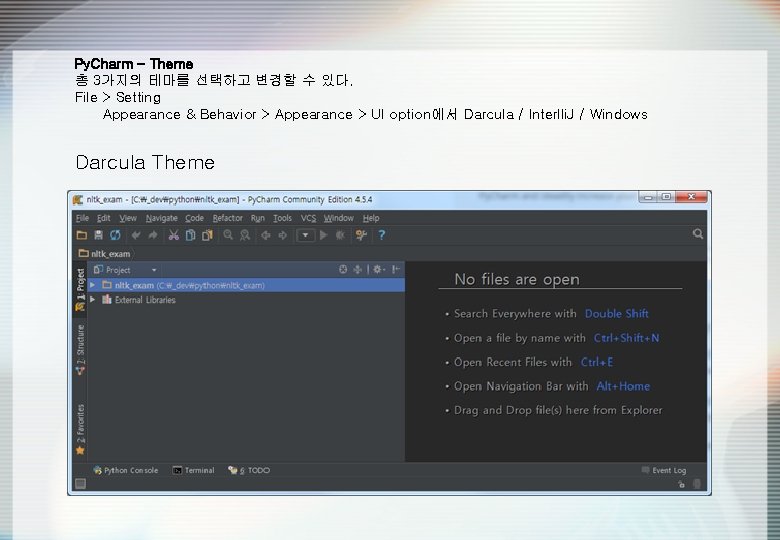Expand the nltk_exam project folder
The height and width of the screenshot is (540, 780).
pyautogui.click(x=93, y=285)
